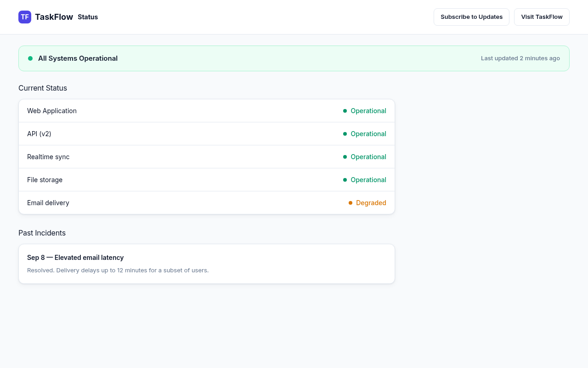Select the API (v2) row label
Screen dimensions: 588x368
click(39, 134)
